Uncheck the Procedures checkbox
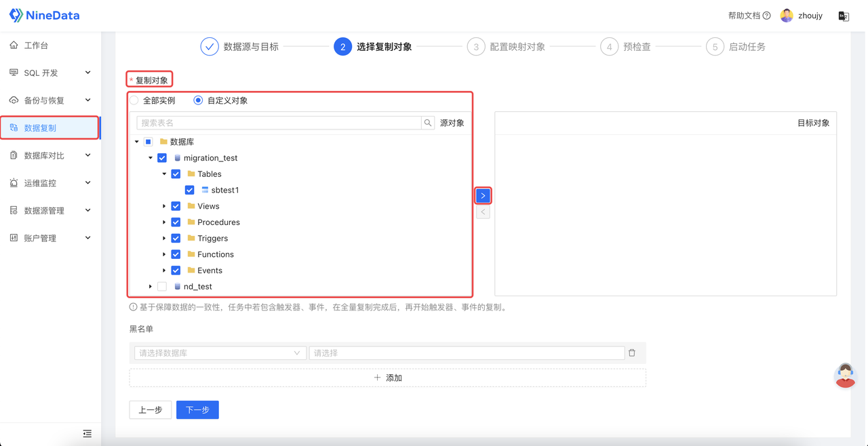The image size is (868, 446). pyautogui.click(x=176, y=222)
